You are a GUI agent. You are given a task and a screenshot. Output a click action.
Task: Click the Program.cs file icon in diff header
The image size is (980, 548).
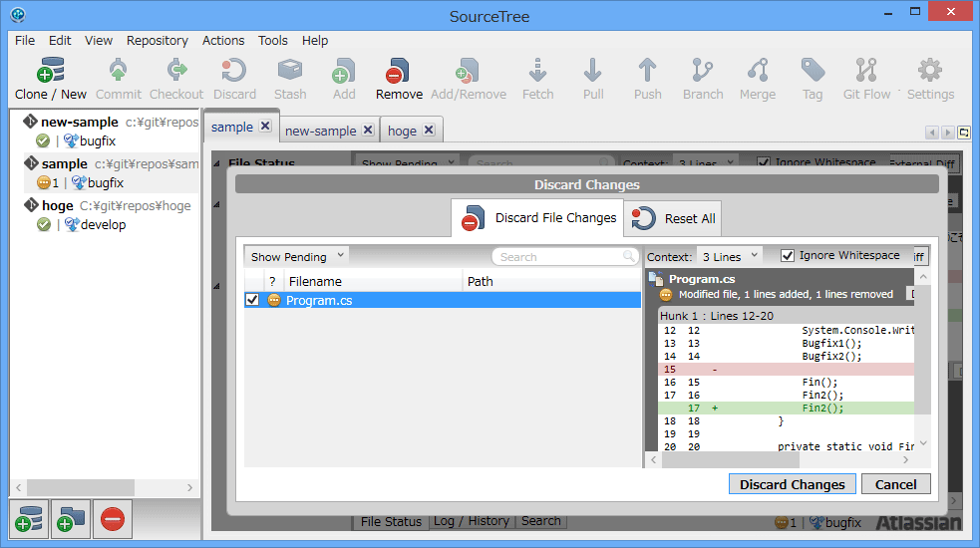point(656,279)
